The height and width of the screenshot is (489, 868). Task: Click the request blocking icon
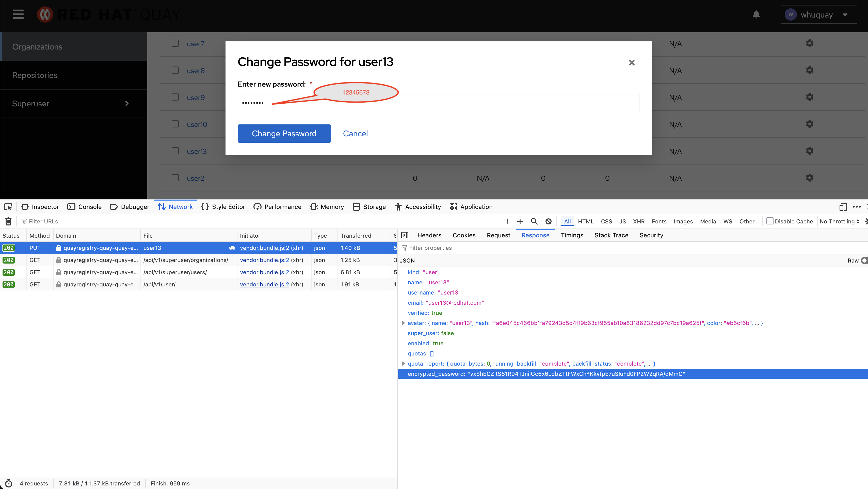[x=549, y=221]
